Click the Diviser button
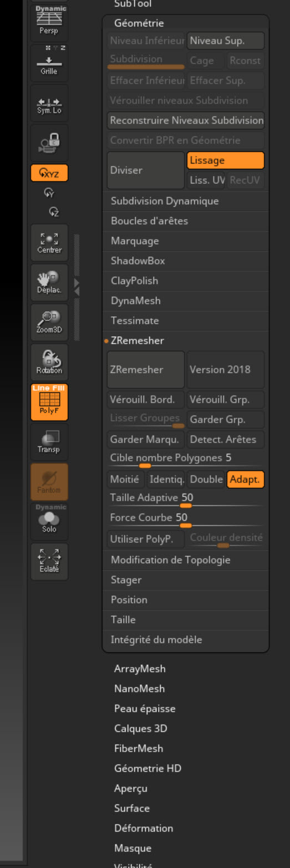 point(145,170)
